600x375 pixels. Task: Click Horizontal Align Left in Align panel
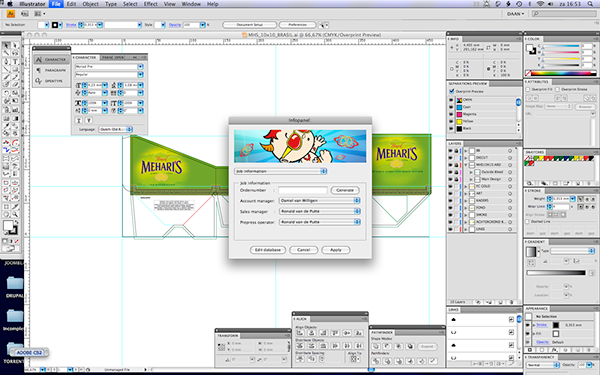[x=300, y=333]
